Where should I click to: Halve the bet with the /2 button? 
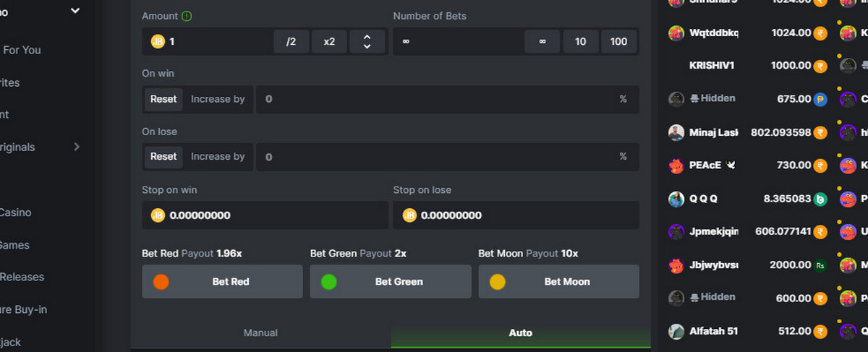[292, 42]
